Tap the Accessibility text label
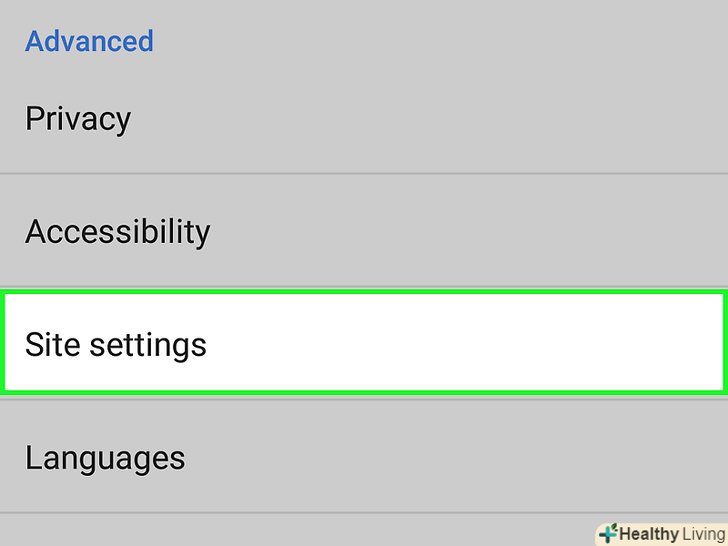 118,232
